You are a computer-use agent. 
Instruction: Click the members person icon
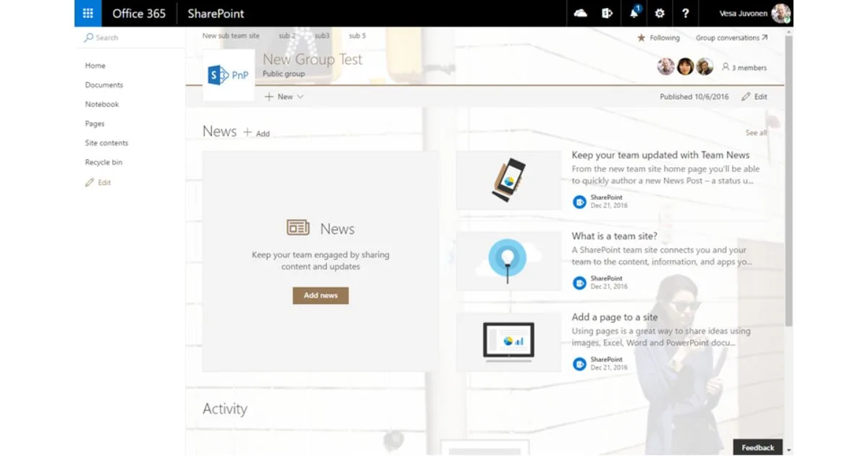(x=726, y=67)
